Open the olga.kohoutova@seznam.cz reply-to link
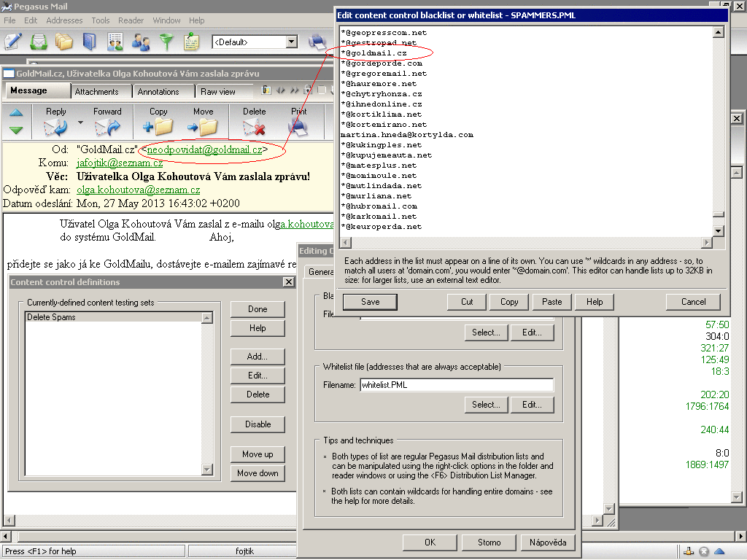The width and height of the screenshot is (747, 560). 138,190
